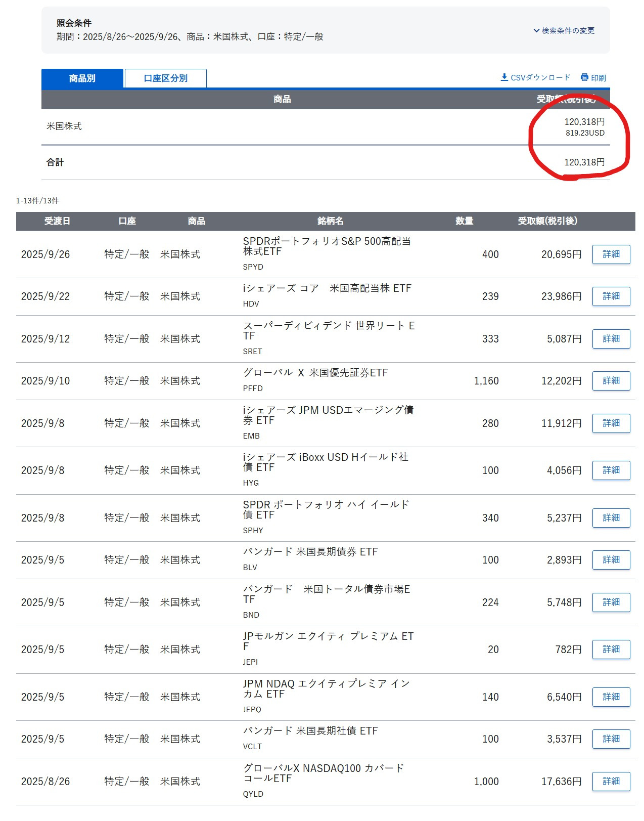View 詳細 for the BLV row

[x=611, y=560]
